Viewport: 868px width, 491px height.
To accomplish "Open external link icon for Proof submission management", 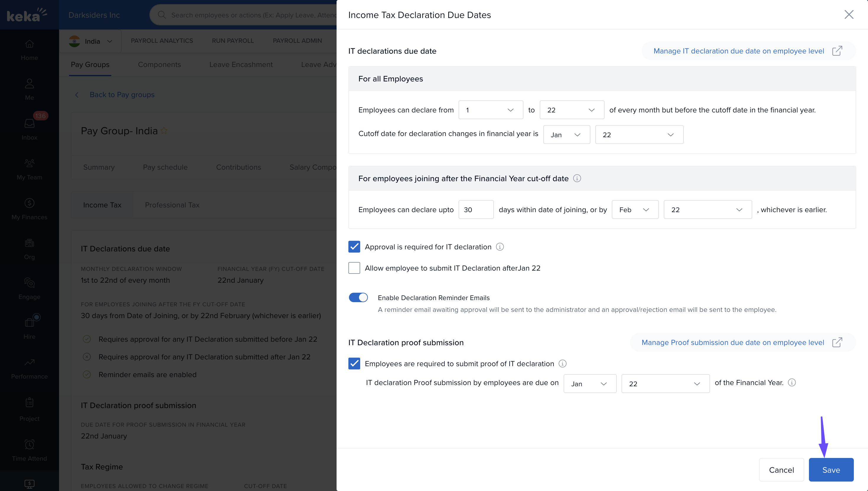I will 837,342.
